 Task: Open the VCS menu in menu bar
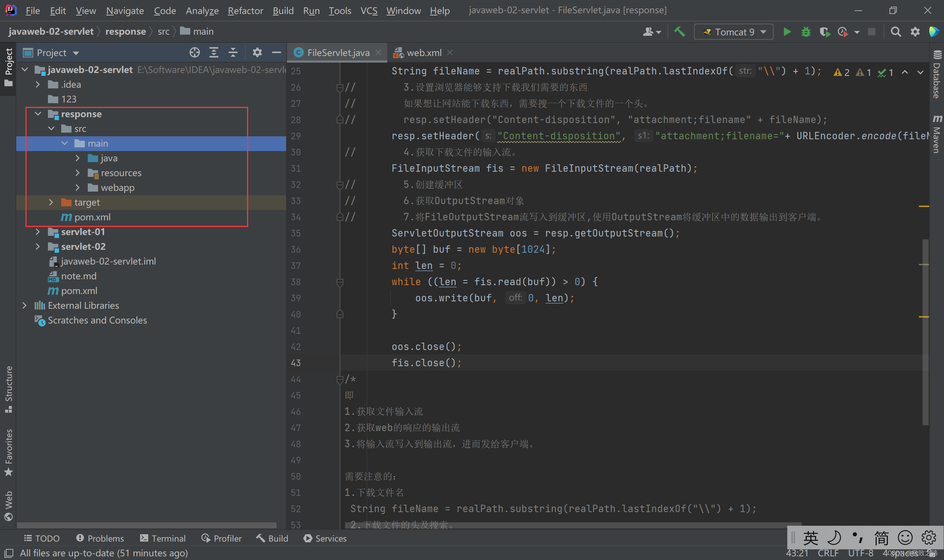[x=368, y=9]
